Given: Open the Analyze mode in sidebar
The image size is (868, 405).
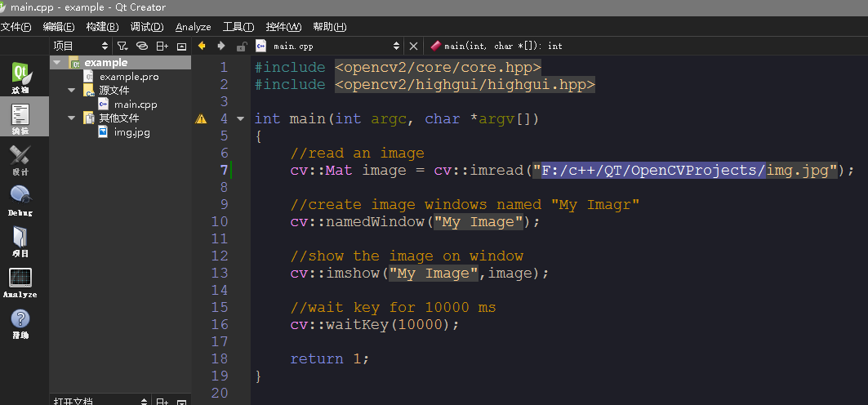Looking at the screenshot, I should click(20, 283).
